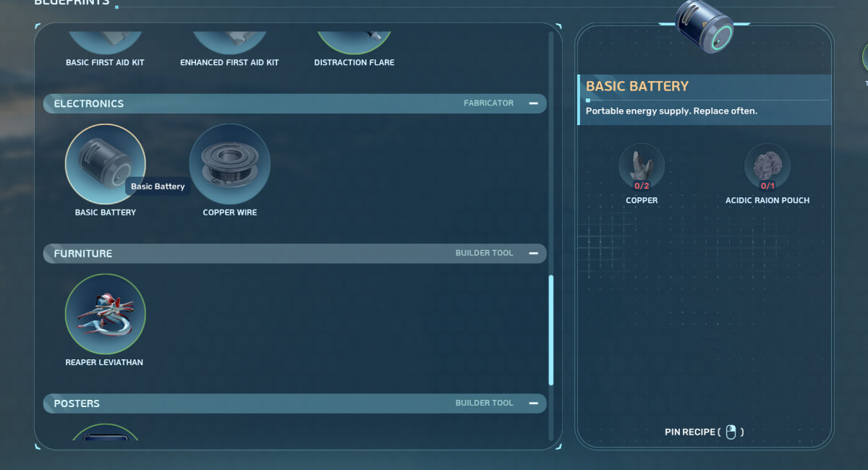Click the 'Portable energy supply' description text
Image resolution: width=868 pixels, height=470 pixels.
(671, 111)
